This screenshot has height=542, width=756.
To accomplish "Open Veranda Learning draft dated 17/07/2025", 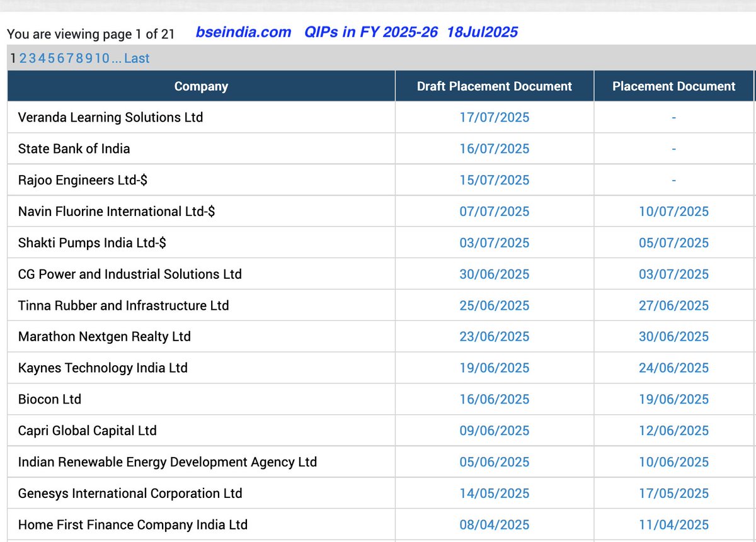I will click(495, 118).
